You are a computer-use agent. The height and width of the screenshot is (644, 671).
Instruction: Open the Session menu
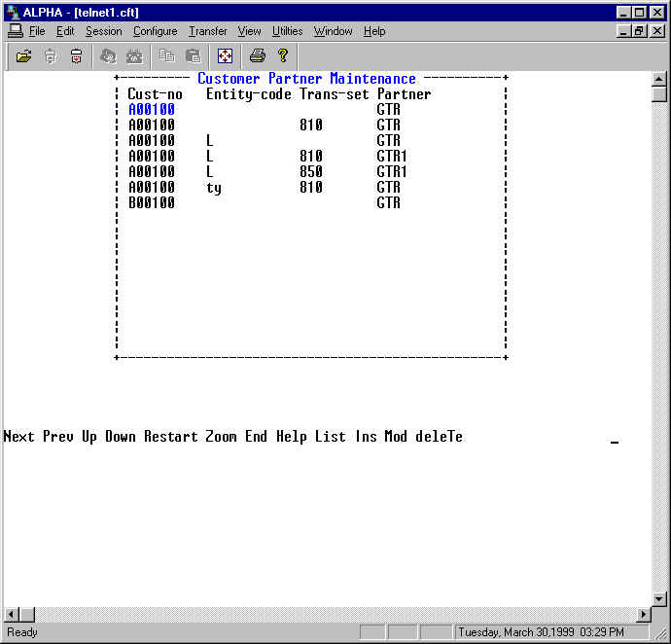point(103,31)
